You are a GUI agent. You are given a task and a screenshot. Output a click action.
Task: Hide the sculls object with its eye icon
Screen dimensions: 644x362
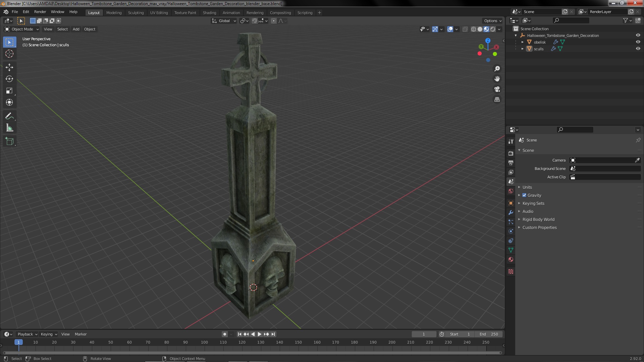coord(638,49)
